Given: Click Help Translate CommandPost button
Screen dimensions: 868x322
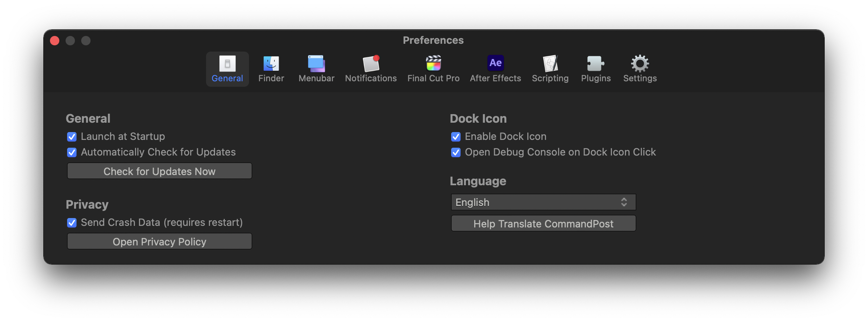Looking at the screenshot, I should point(543,224).
